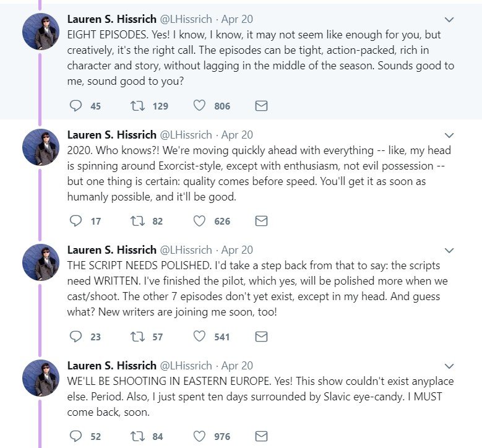The width and height of the screenshot is (482, 448).
Task: Like the tweet with 541 likes
Action: (x=199, y=336)
